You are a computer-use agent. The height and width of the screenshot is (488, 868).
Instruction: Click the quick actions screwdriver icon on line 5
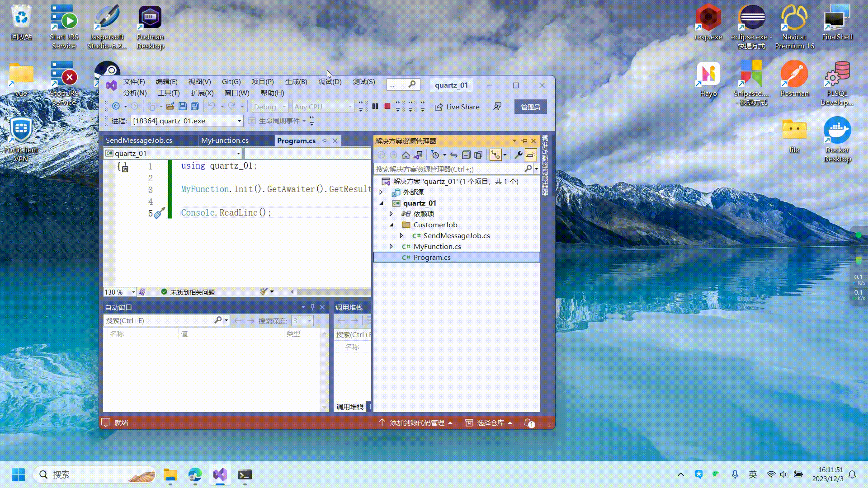pyautogui.click(x=159, y=213)
